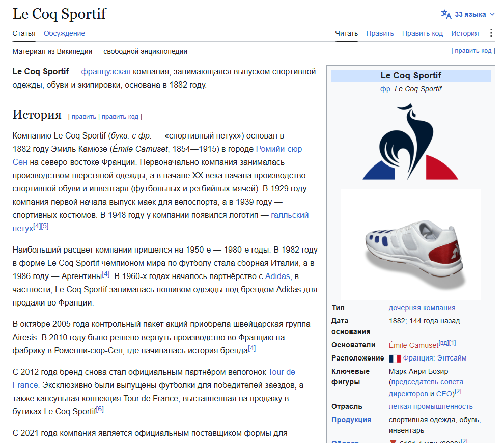The width and height of the screenshot is (504, 443).
Task: Click the Le Coq Sportif page title
Action: 60,14
